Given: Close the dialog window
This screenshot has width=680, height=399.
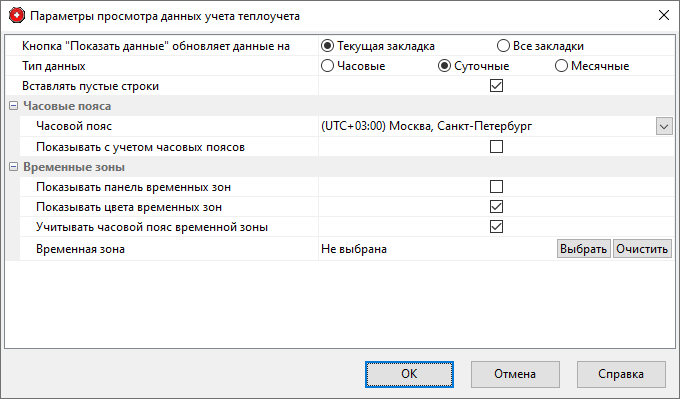Looking at the screenshot, I should [x=664, y=16].
